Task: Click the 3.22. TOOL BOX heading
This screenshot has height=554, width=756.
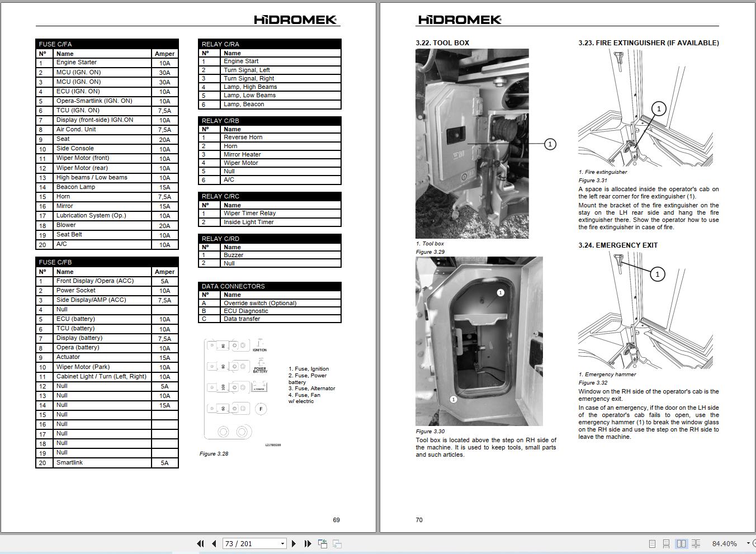Action: [442, 42]
